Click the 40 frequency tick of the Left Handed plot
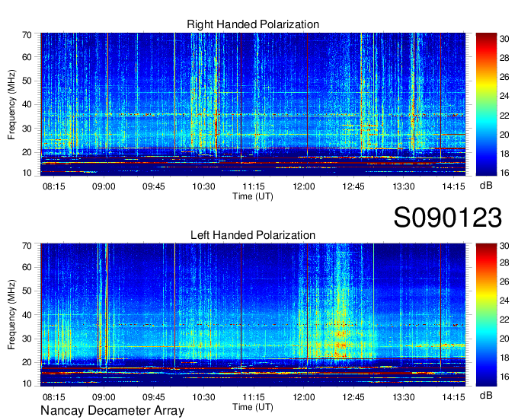This screenshot has width=518, height=420. point(27,315)
